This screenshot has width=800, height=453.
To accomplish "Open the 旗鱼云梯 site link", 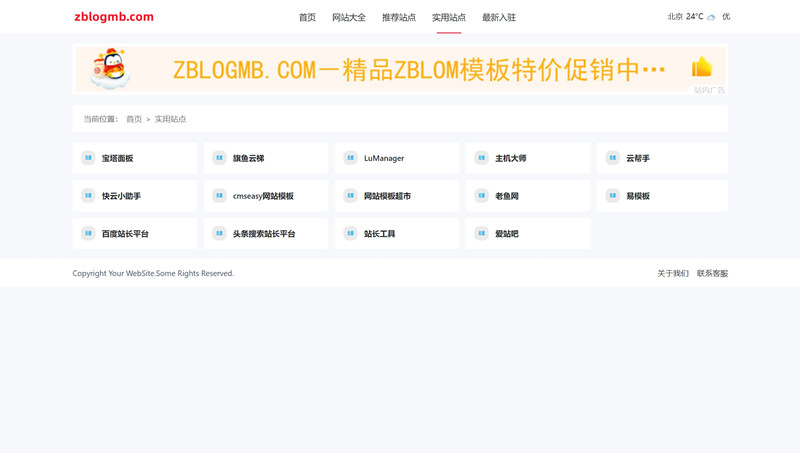I will pyautogui.click(x=248, y=158).
